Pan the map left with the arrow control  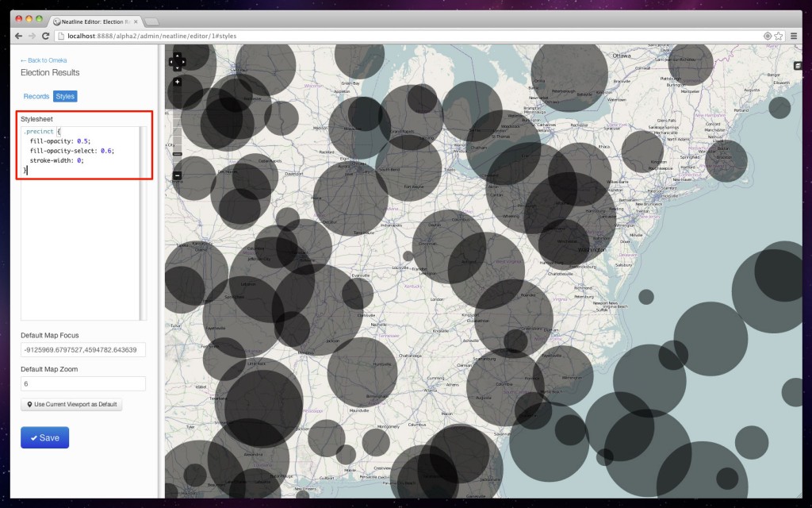pyautogui.click(x=172, y=62)
